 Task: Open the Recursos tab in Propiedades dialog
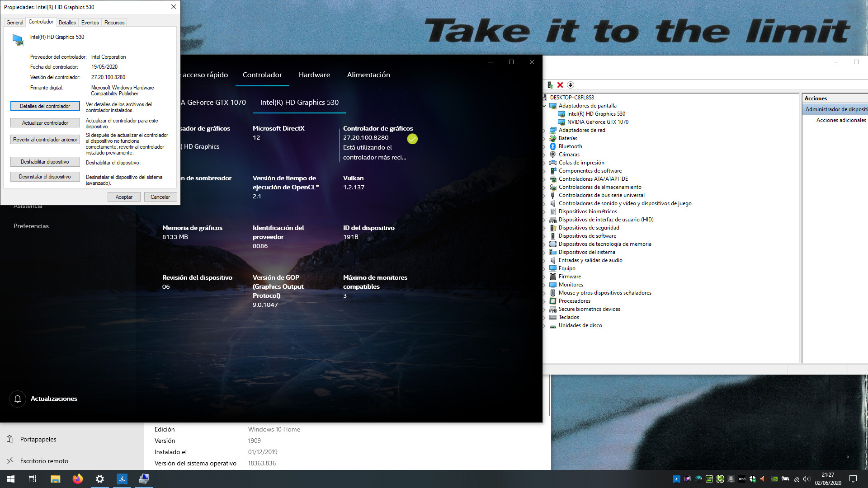114,23
